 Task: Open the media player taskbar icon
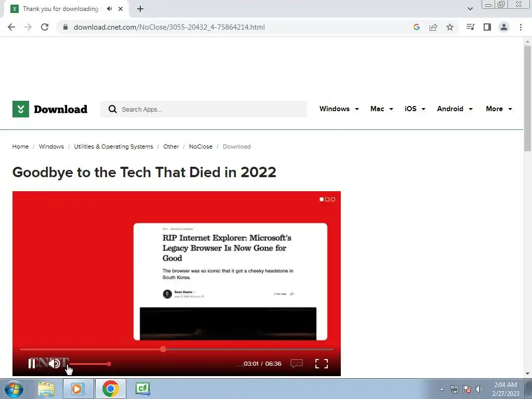click(78, 389)
